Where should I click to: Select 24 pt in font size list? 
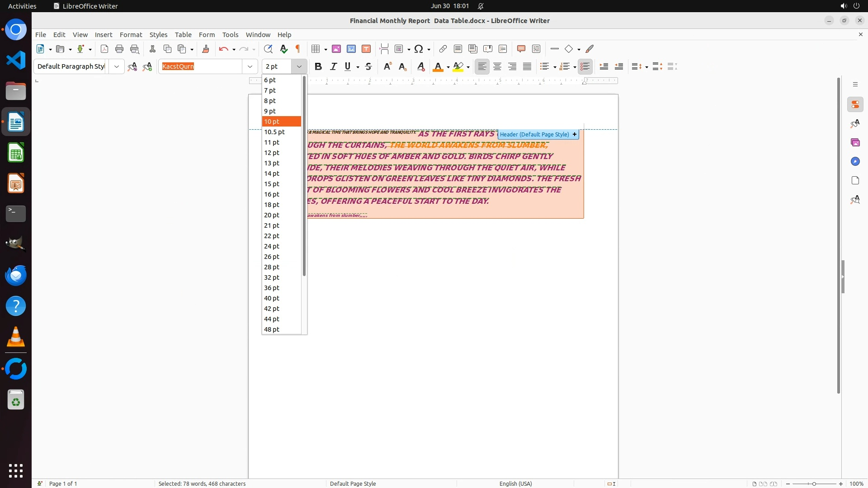pos(272,246)
